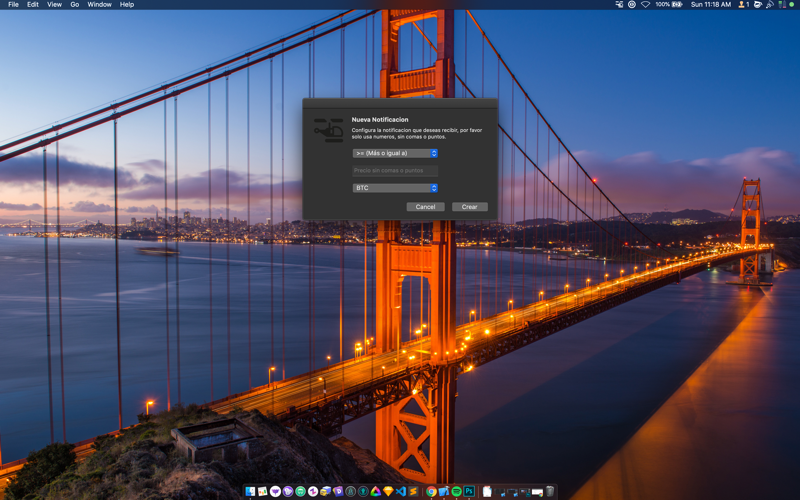Open the comparison operator dropdown

click(395, 153)
